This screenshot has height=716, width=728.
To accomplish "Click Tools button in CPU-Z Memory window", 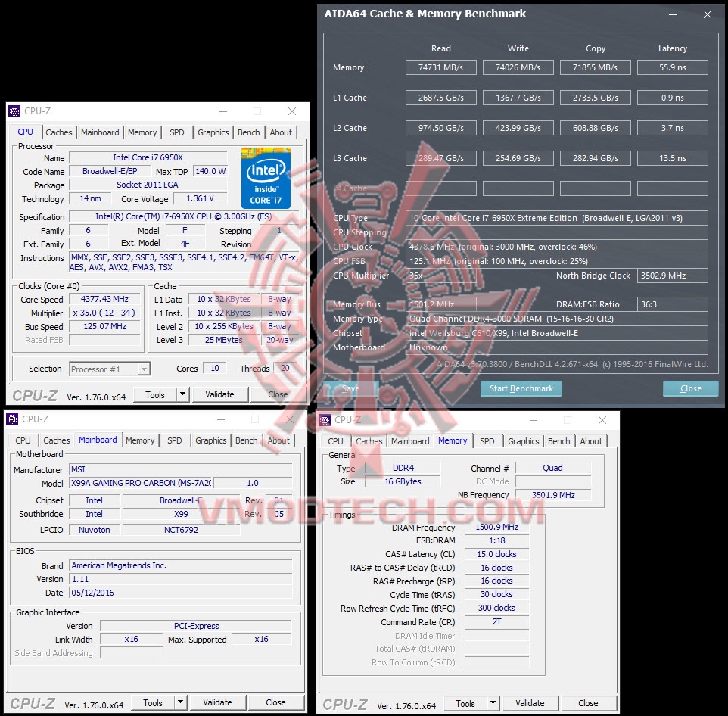I will coord(465,703).
